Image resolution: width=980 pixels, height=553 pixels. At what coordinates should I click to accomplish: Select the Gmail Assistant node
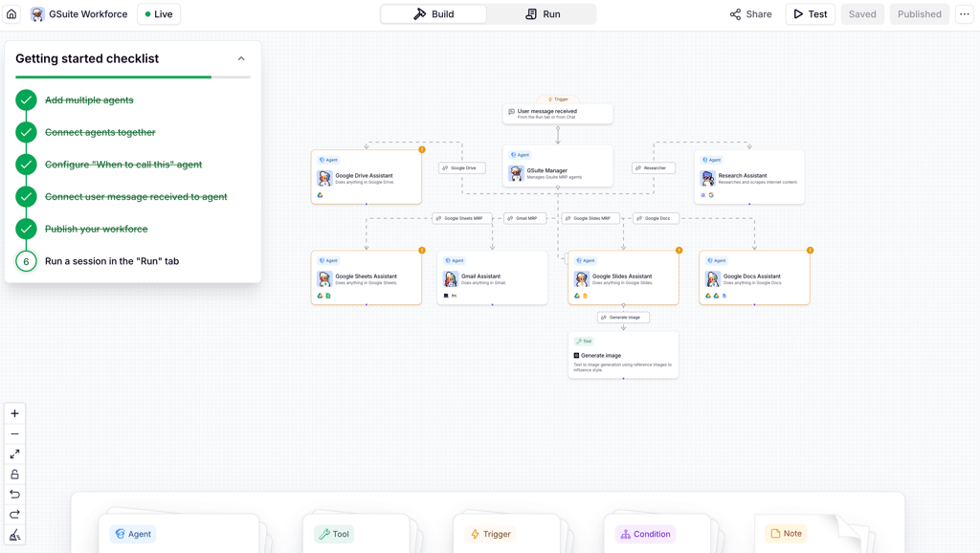click(493, 277)
